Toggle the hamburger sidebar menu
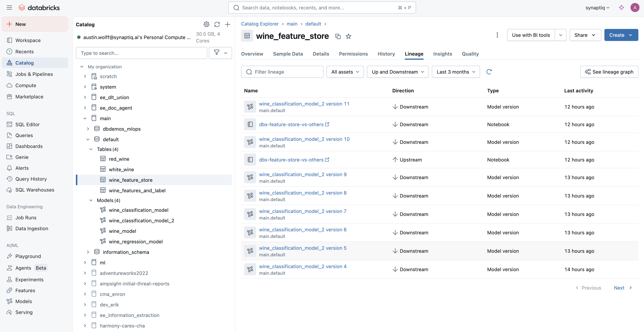644x332 pixels. 9,8
